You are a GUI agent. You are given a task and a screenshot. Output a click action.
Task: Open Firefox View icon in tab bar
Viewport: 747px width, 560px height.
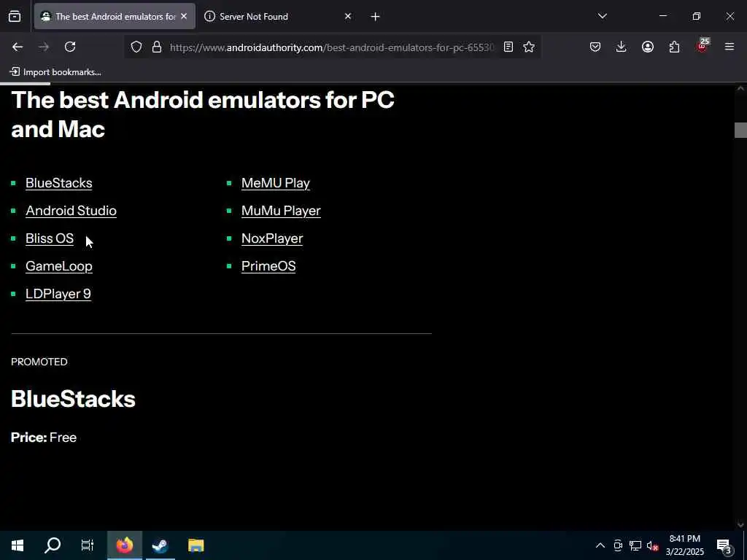click(15, 17)
